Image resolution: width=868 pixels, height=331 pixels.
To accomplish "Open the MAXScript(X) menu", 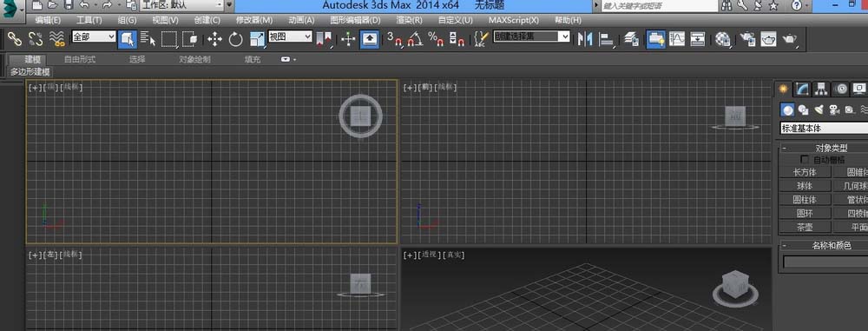I will (x=514, y=20).
